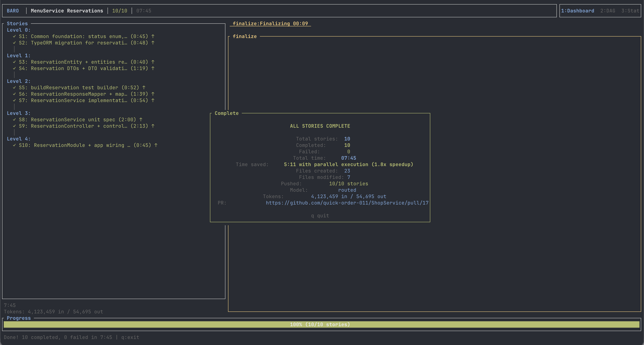
Task: Click the 'Files modified: 7' value
Action: tap(349, 177)
